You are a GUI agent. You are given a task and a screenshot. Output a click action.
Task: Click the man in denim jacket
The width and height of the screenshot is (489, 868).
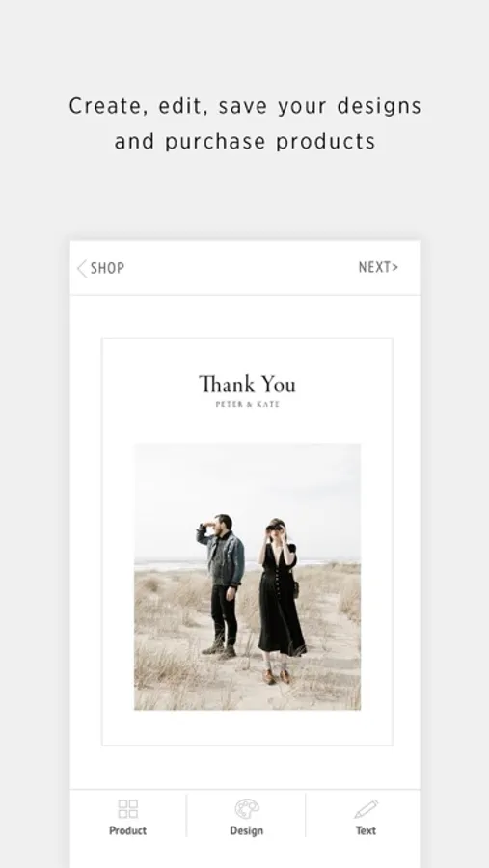[222, 586]
